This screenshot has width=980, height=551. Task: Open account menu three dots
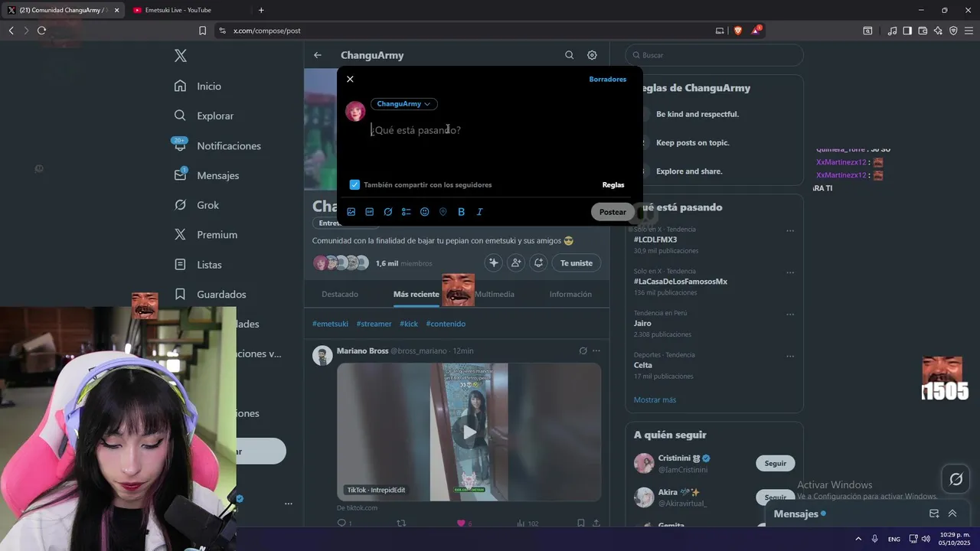pos(289,504)
